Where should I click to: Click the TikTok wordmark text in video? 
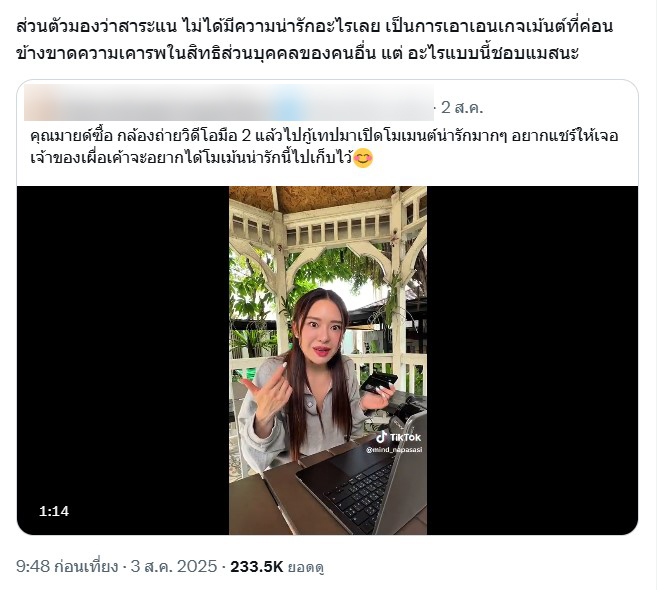click(x=405, y=437)
